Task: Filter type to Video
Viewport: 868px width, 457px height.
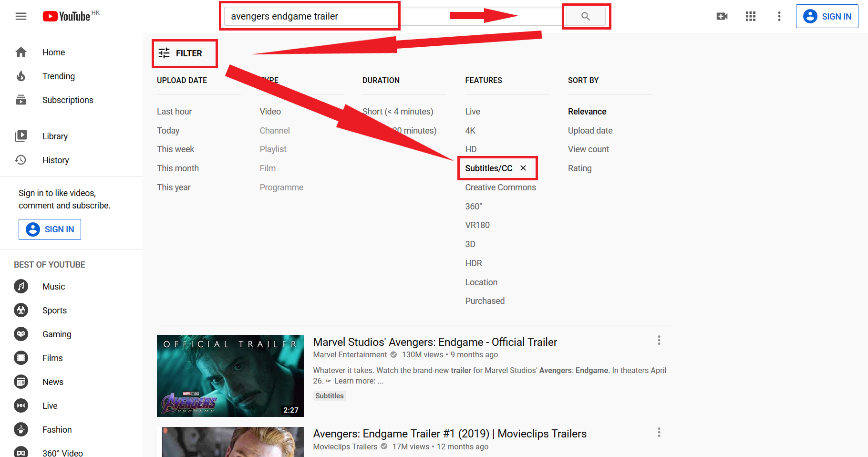Action: pyautogui.click(x=270, y=111)
